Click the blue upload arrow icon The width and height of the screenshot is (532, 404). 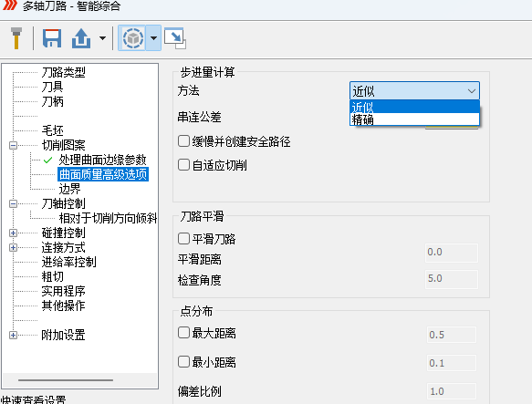point(81,38)
